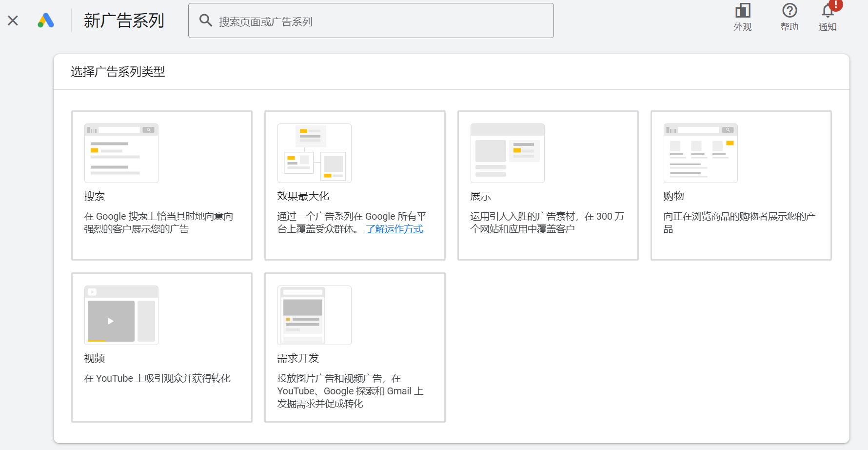The width and height of the screenshot is (868, 450).
Task: Click 需求开发 description 投放图片广告和视频广告
Action: point(350,391)
